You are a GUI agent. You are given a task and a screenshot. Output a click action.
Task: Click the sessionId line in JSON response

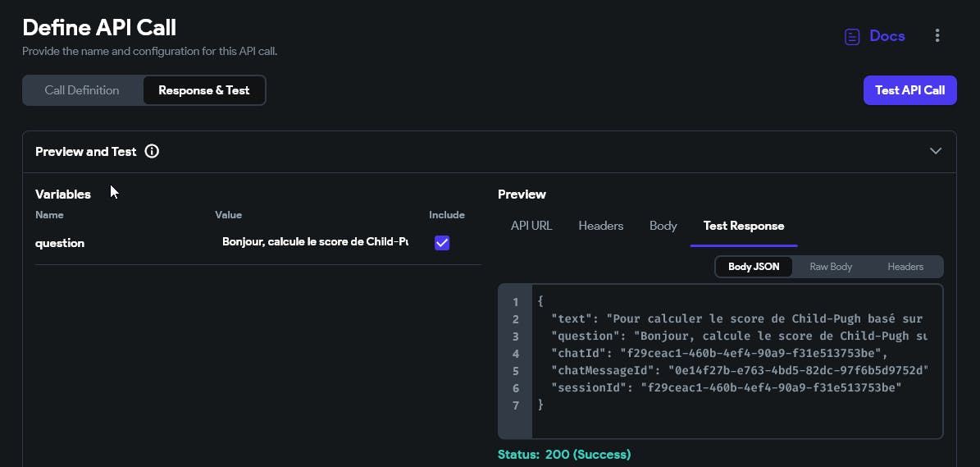(x=727, y=387)
